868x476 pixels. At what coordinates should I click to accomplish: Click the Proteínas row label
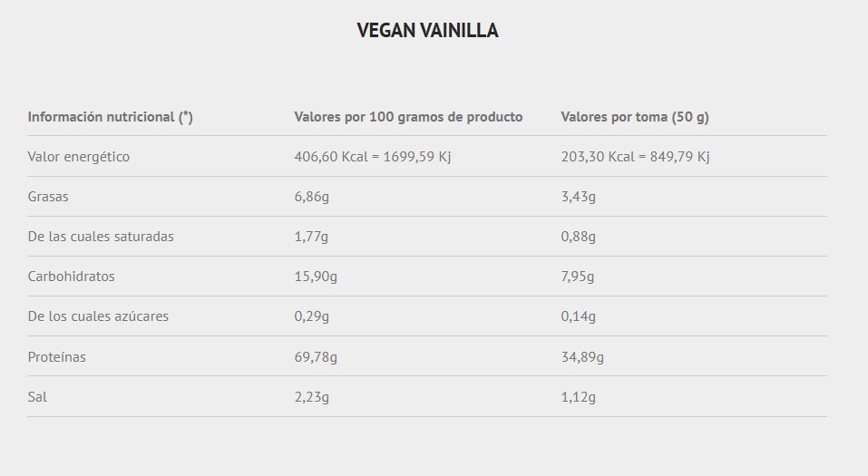click(57, 357)
